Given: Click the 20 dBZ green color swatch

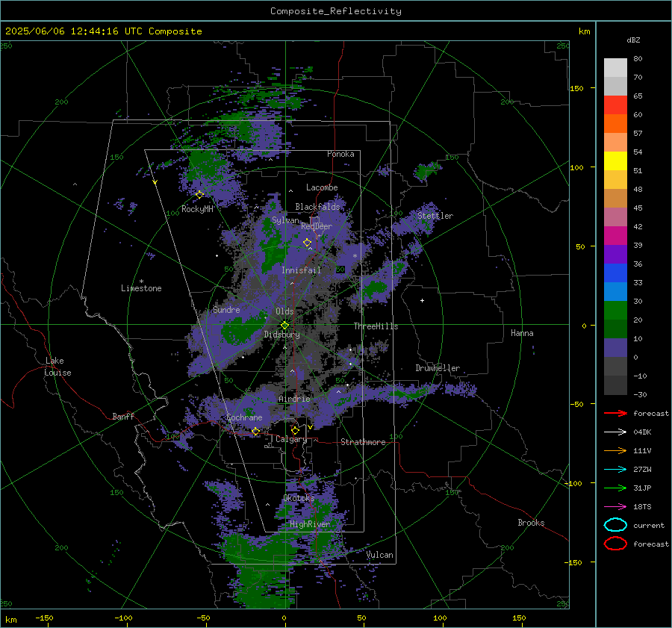Looking at the screenshot, I should pyautogui.click(x=615, y=329).
